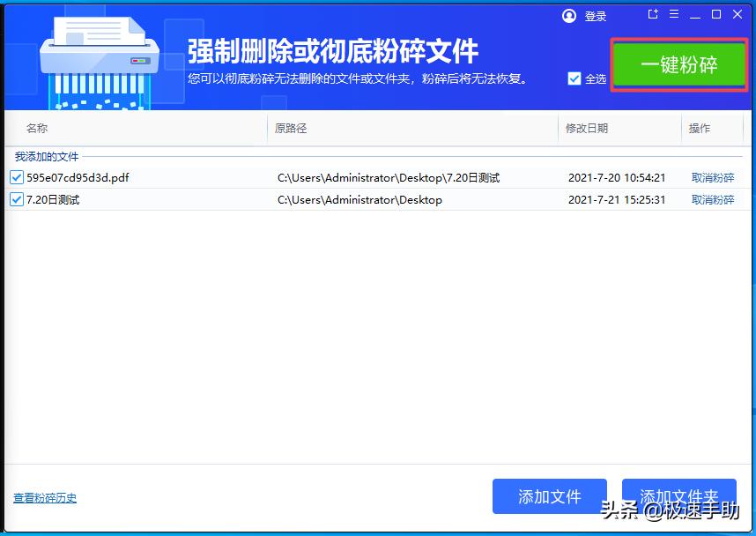The width and height of the screenshot is (756, 536).
Task: Click the 添加文件夹 add folder button
Action: point(678,496)
